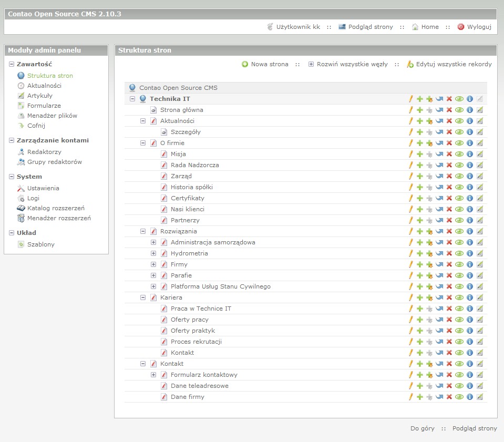The width and height of the screenshot is (504, 442).
Task: Show info for the Partnerzy page
Action: 470,220
